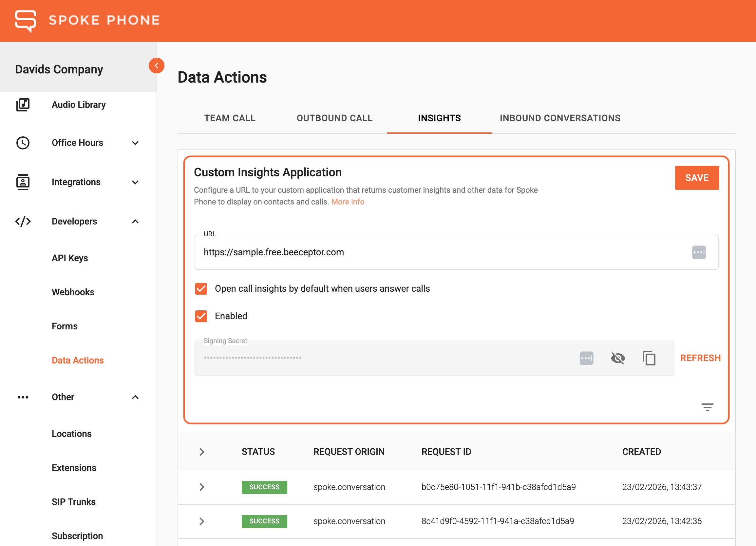The image size is (756, 546).
Task: Click spoke.conversation in the 13:43:37 row
Action: 349,487
